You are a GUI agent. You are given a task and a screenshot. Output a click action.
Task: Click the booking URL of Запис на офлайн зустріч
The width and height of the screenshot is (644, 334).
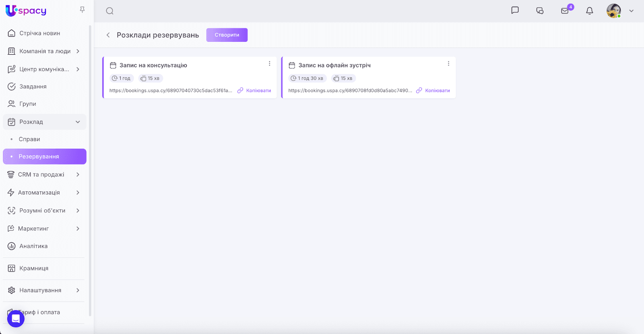click(x=350, y=91)
